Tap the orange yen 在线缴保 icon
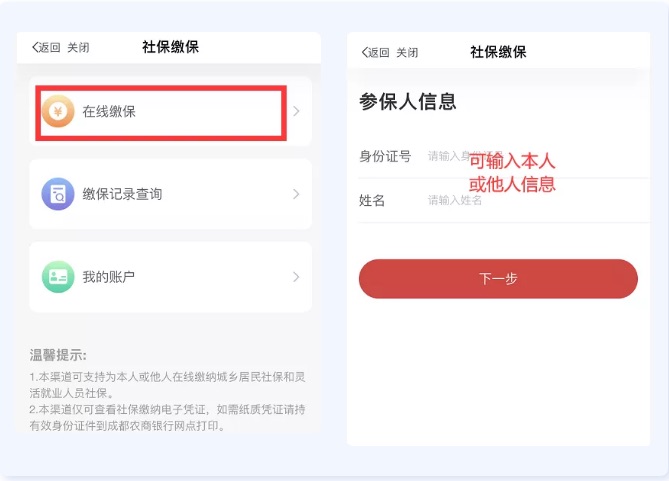The height and width of the screenshot is (481, 669). pyautogui.click(x=58, y=111)
